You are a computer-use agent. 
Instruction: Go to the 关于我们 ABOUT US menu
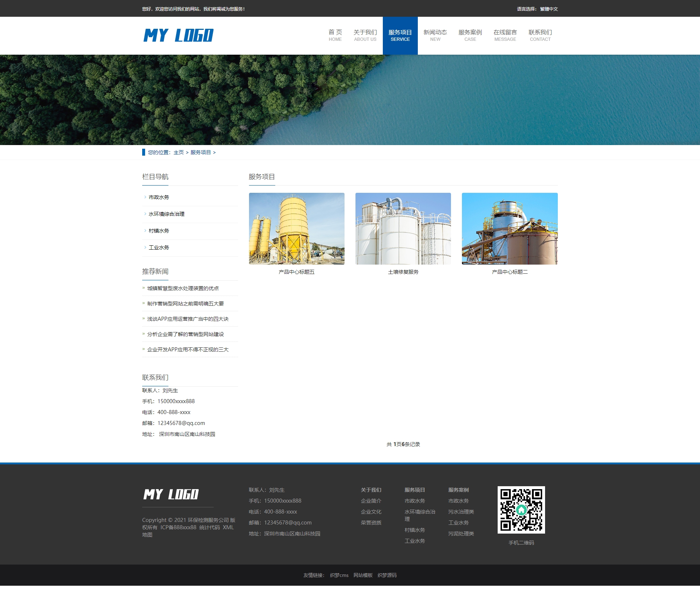(x=365, y=35)
